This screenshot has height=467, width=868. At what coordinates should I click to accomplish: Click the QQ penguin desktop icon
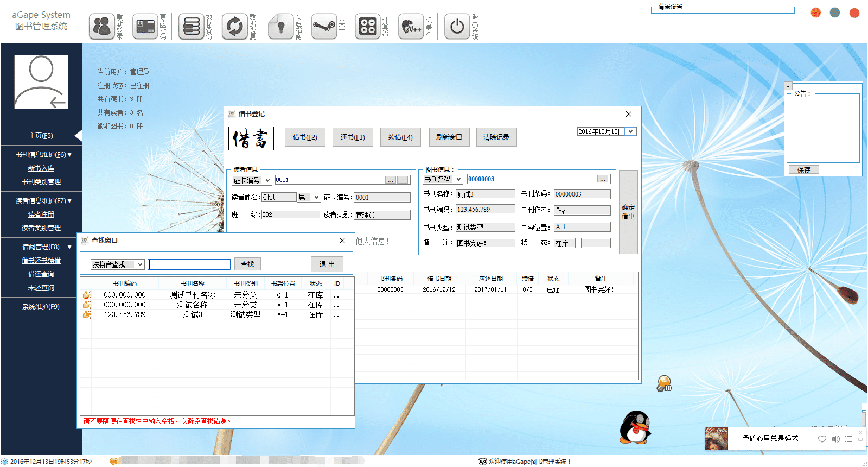[x=635, y=427]
